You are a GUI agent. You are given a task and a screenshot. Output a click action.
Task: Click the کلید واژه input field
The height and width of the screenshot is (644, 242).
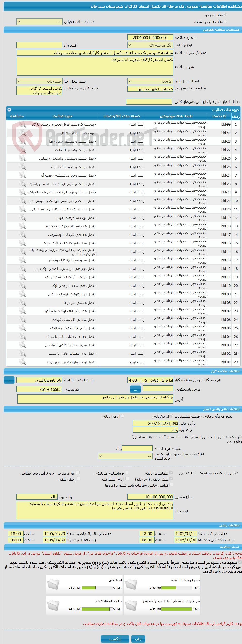coord(39,45)
